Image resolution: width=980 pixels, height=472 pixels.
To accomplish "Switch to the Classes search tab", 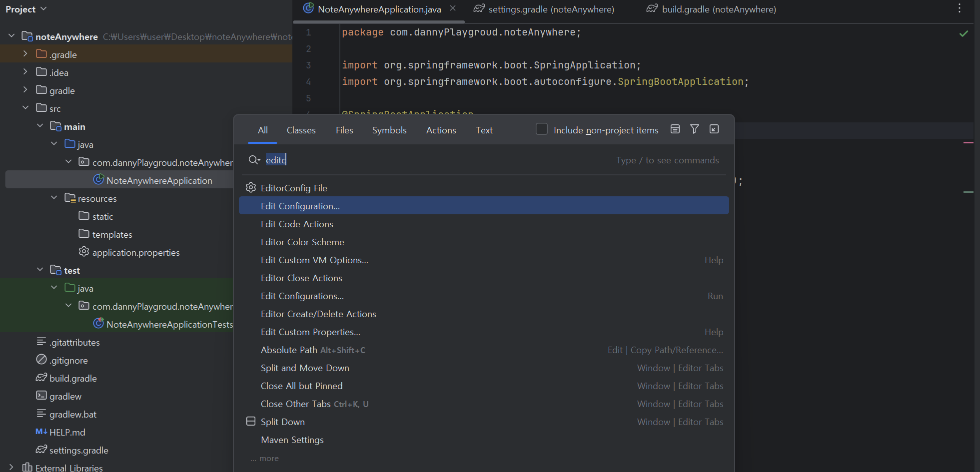I will [301, 130].
